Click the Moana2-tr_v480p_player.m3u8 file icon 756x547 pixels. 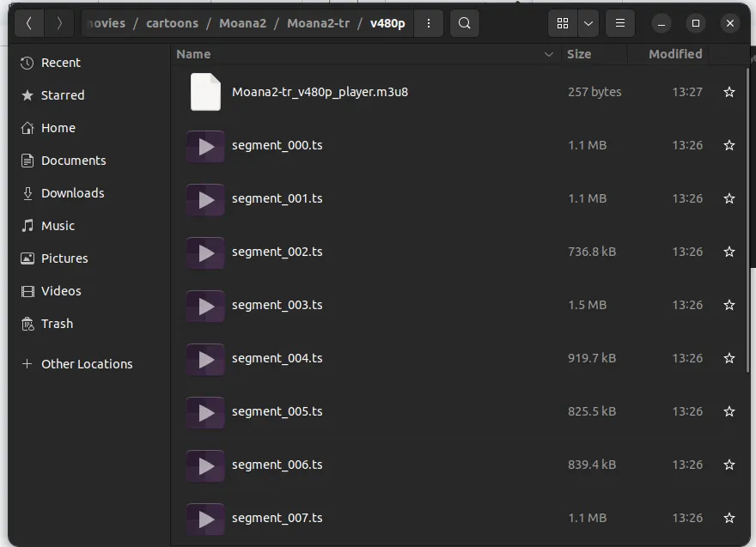[205, 92]
